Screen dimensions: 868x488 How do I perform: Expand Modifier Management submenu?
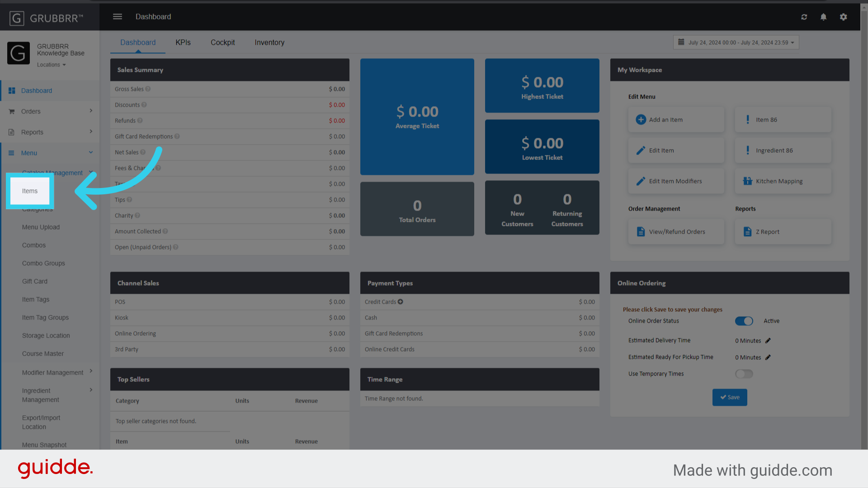click(91, 371)
